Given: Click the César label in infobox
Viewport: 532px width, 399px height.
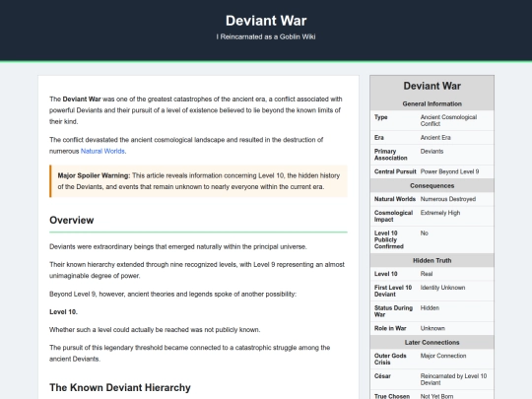Looking at the screenshot, I should (382, 376).
